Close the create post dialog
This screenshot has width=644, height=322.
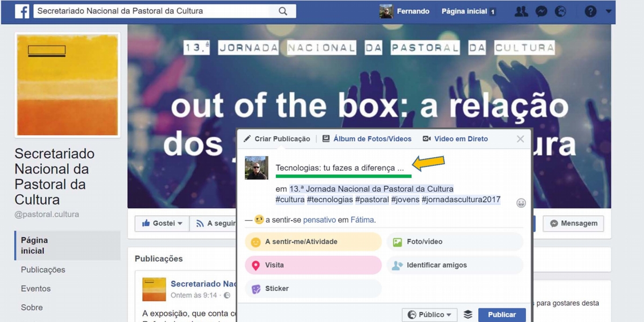[x=520, y=139]
